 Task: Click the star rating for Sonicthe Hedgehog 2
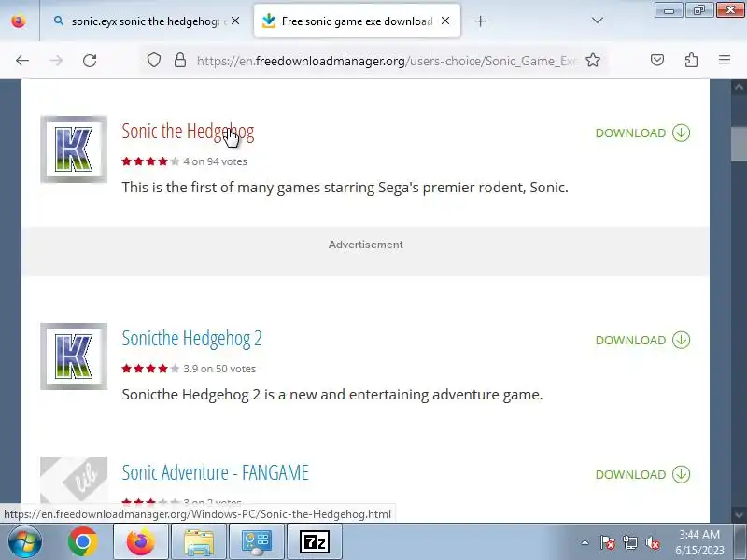pyautogui.click(x=150, y=369)
